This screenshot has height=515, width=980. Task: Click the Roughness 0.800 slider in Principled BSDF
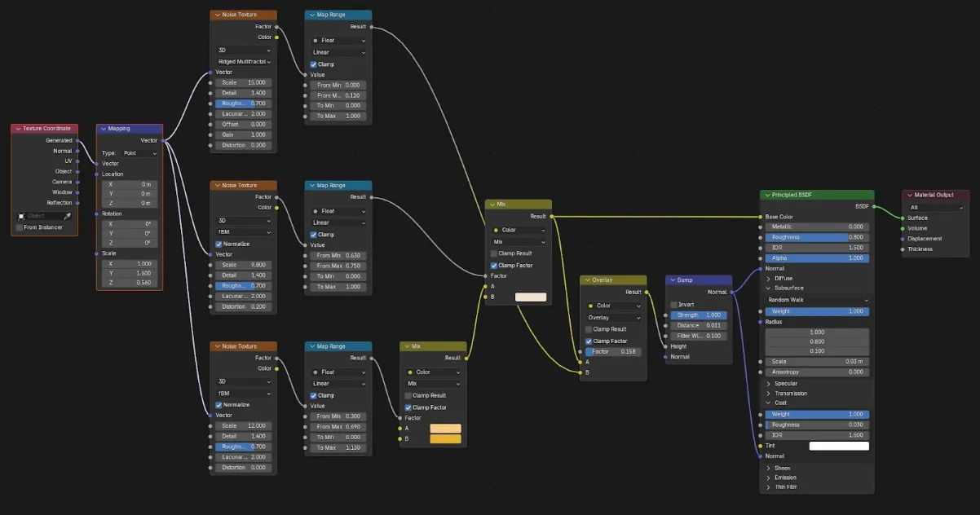[817, 237]
